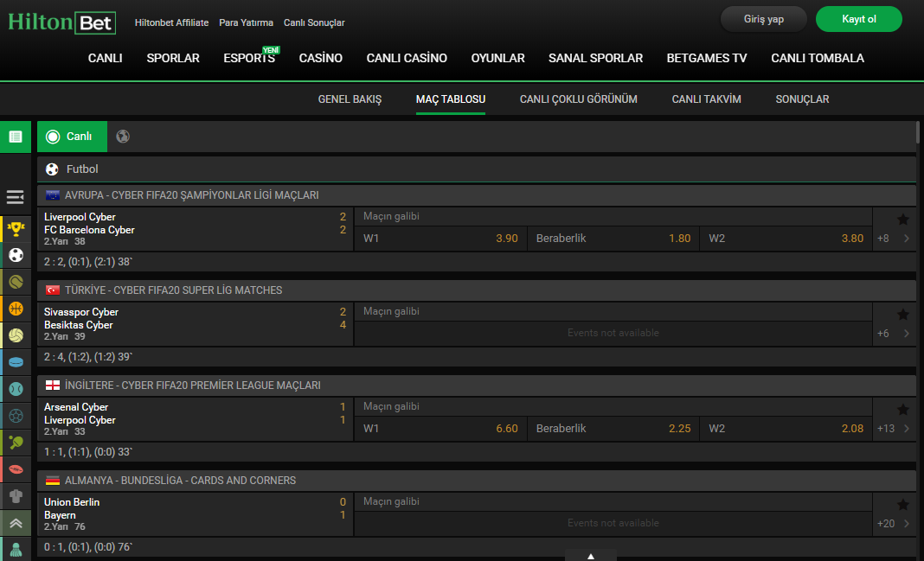Open the ESPORTS menu item
This screenshot has height=561, width=924.
tap(249, 58)
